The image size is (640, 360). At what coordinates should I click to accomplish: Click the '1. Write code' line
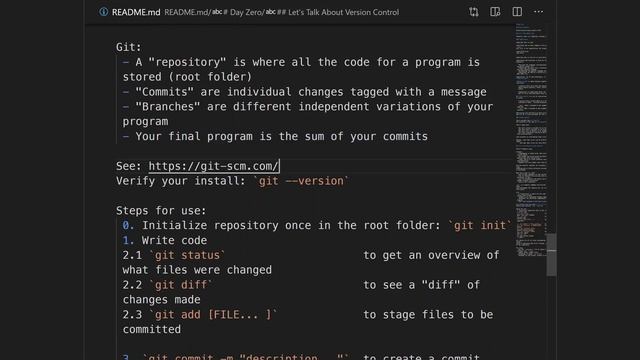click(x=165, y=240)
